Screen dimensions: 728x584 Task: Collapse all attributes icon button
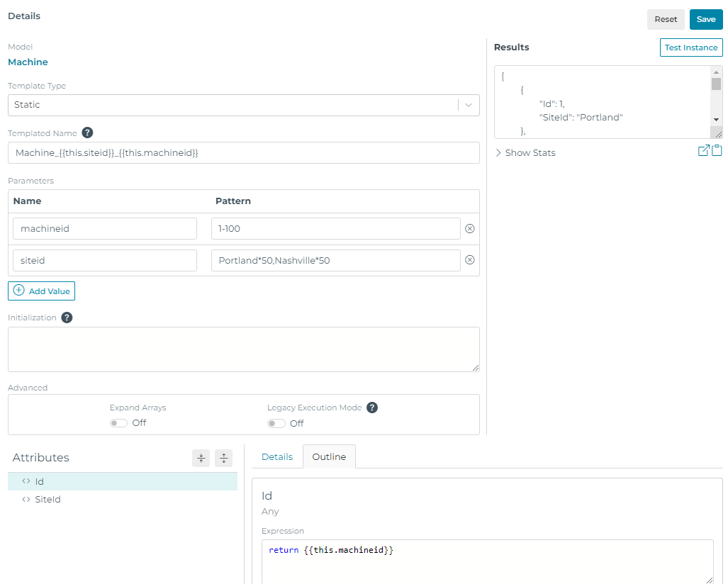coord(201,458)
